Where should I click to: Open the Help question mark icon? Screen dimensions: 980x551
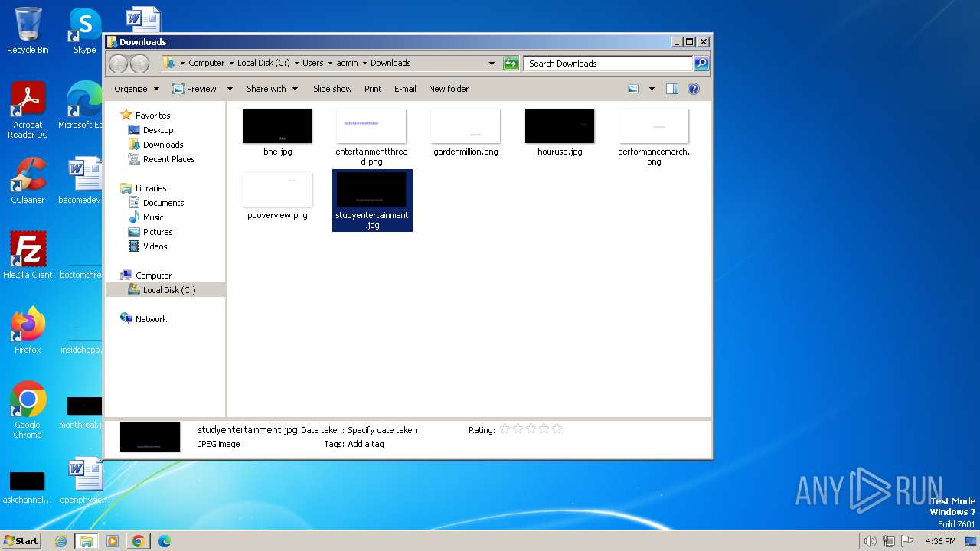point(694,89)
